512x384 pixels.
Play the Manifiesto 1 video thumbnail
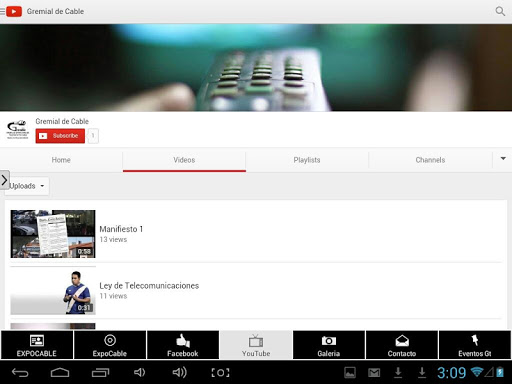click(x=53, y=234)
